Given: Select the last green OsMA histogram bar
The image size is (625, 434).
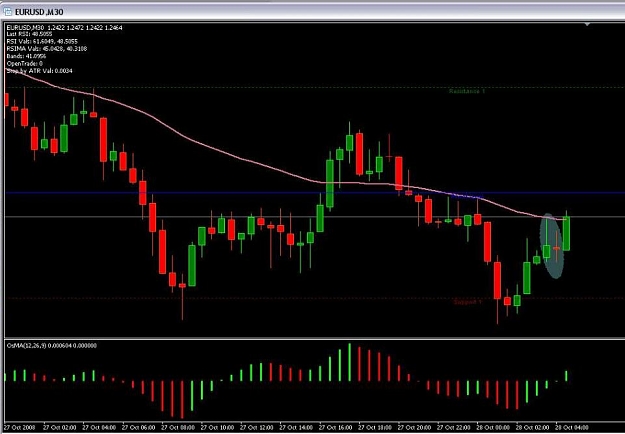Looking at the screenshot, I should point(566,376).
